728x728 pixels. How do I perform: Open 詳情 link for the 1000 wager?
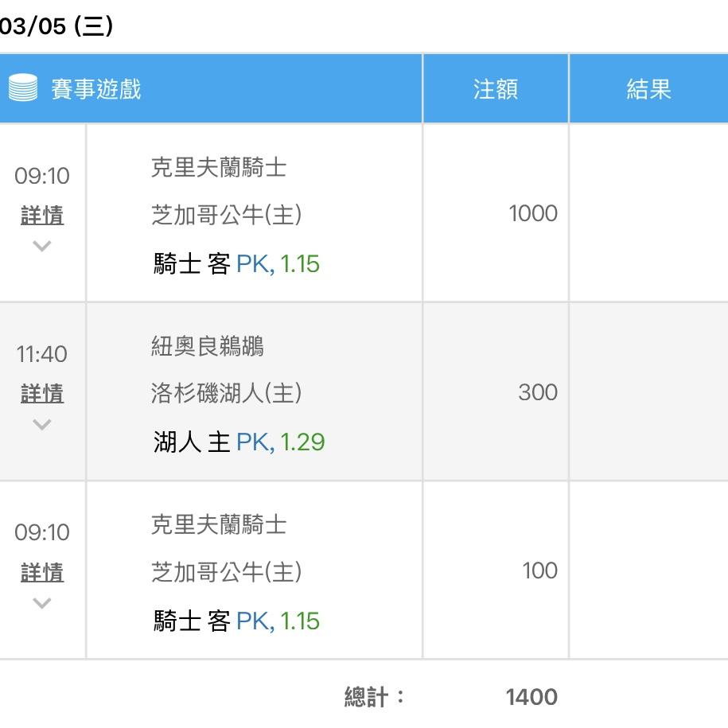[x=42, y=215]
